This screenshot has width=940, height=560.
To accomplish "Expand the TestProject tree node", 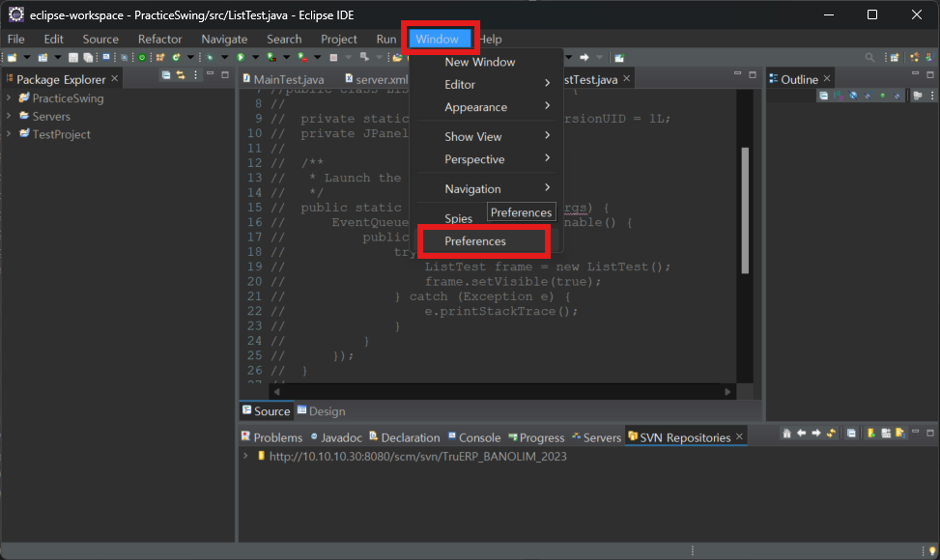I will pos(9,134).
